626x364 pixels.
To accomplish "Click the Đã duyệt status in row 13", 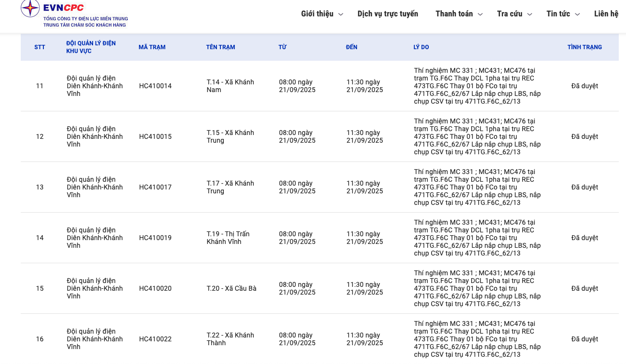I will click(585, 187).
